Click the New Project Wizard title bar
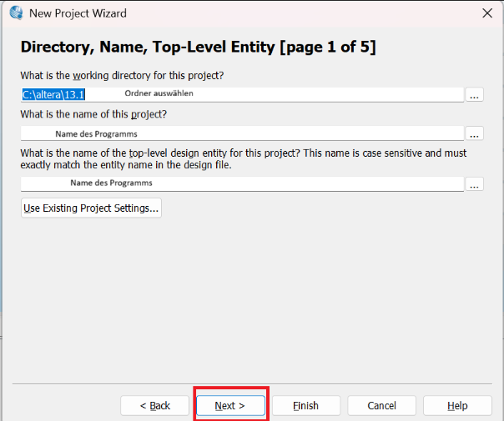The width and height of the screenshot is (504, 421). pos(250,13)
